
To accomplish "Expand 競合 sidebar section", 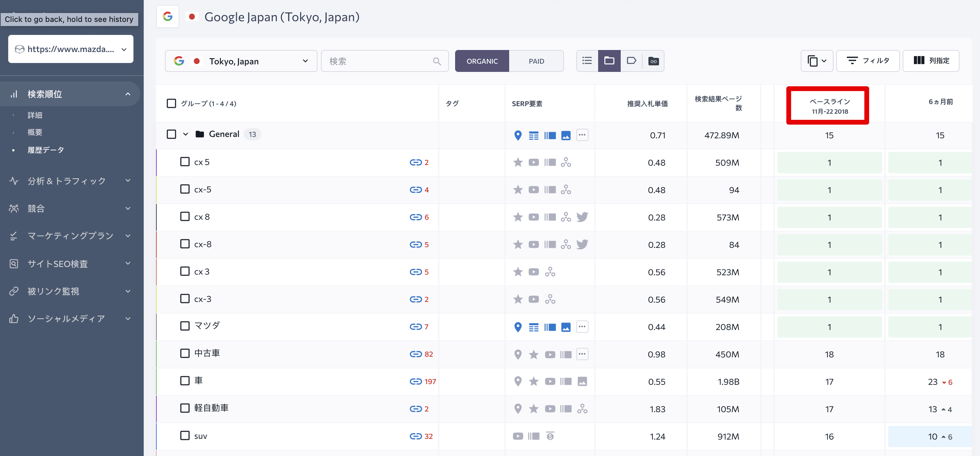I will click(128, 208).
